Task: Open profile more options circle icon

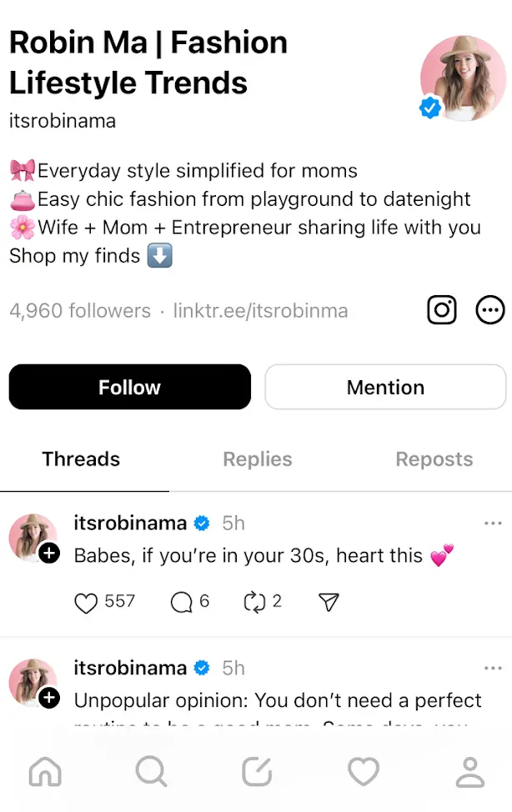Action: coord(490,310)
